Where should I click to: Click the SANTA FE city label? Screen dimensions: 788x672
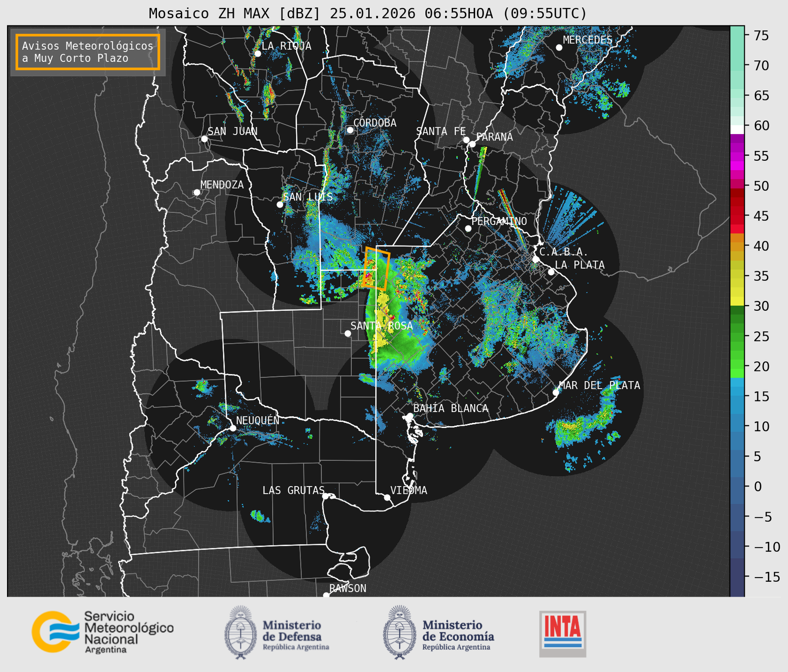441,131
